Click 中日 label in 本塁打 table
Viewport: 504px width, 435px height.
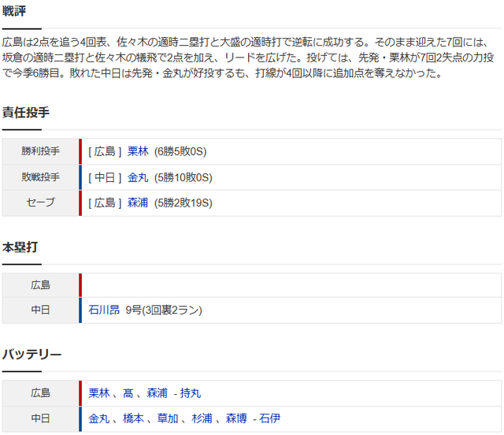click(40, 310)
